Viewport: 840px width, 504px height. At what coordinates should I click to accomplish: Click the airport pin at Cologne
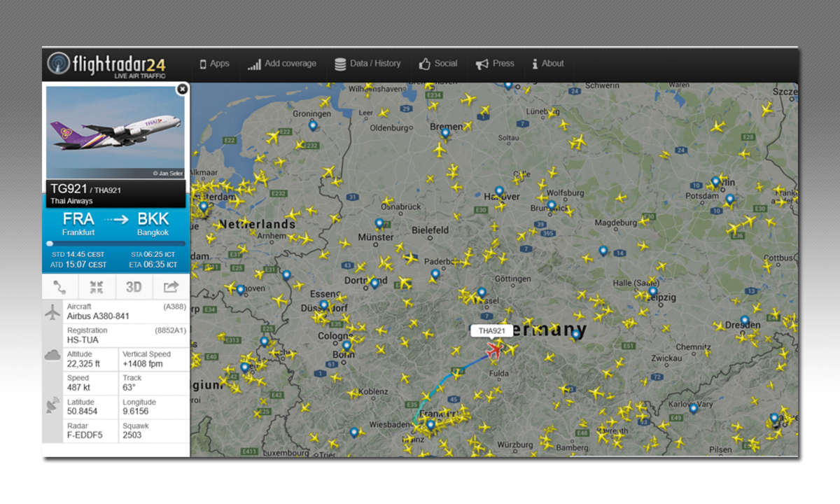[346, 345]
